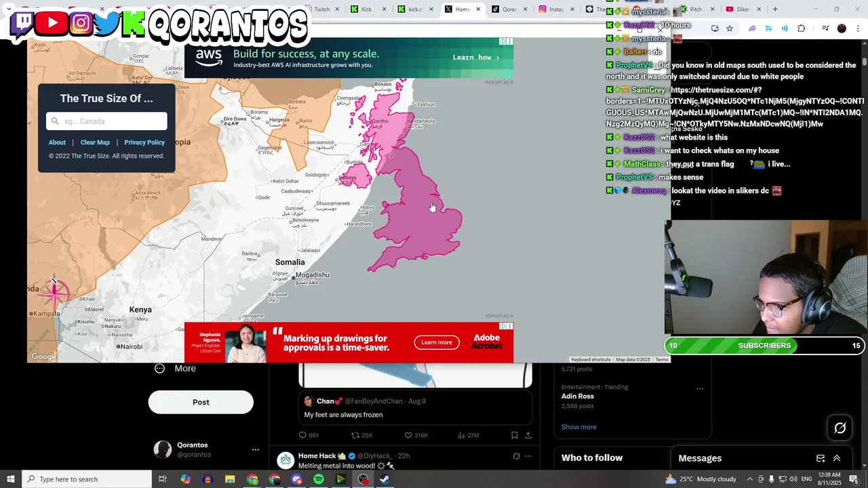Open the Home Hack profile avatar
868x488 pixels.
[285, 460]
